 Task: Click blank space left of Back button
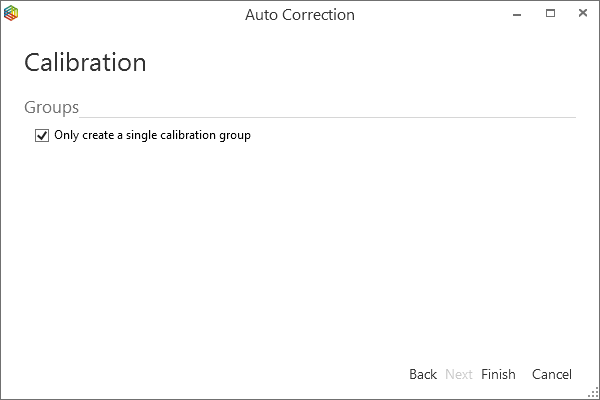[250, 374]
